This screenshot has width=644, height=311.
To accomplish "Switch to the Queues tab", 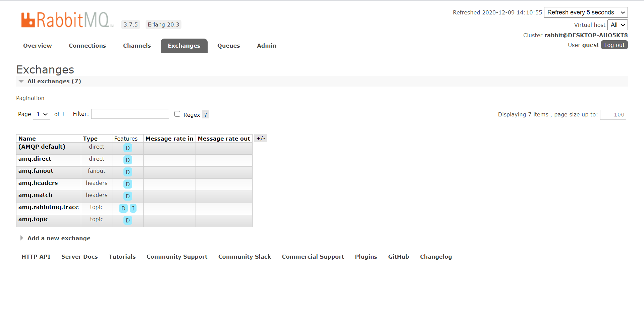I will pyautogui.click(x=229, y=46).
